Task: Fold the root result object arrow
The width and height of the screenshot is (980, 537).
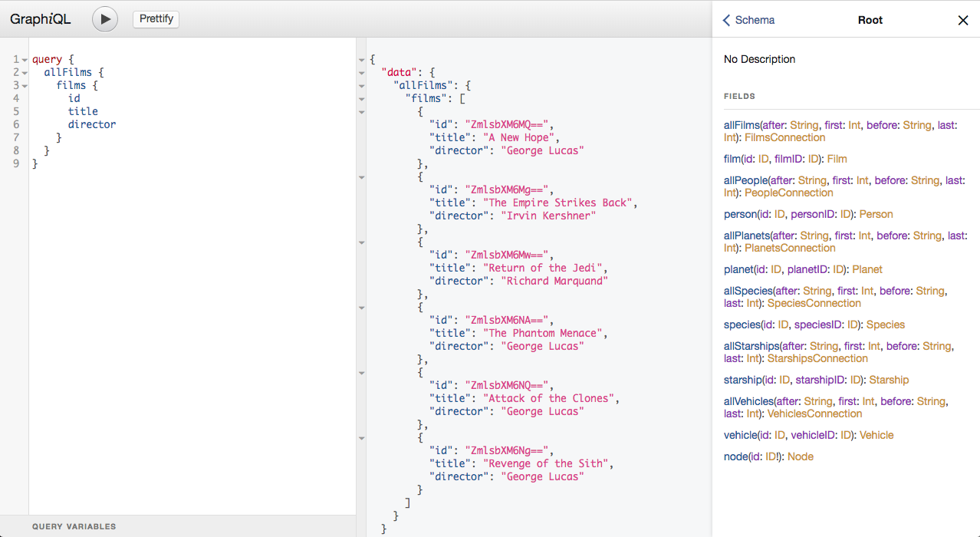Action: tap(361, 60)
